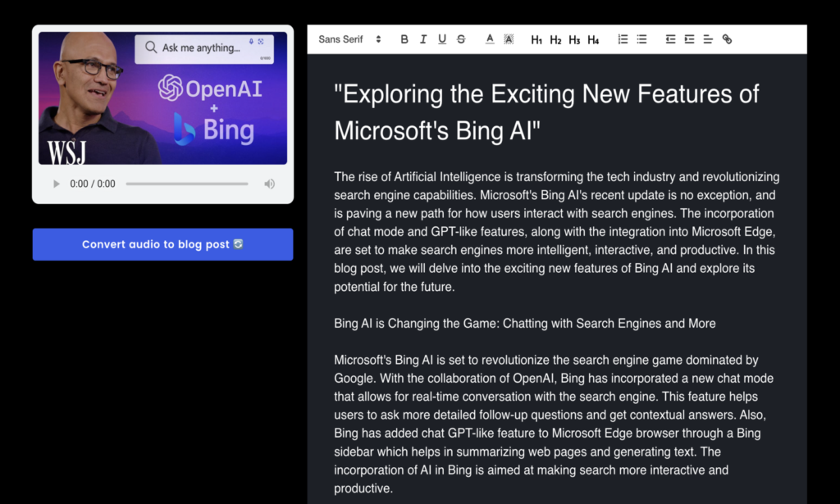The width and height of the screenshot is (840, 504).
Task: Toggle bold formatting in editor toolbar
Action: tap(404, 39)
